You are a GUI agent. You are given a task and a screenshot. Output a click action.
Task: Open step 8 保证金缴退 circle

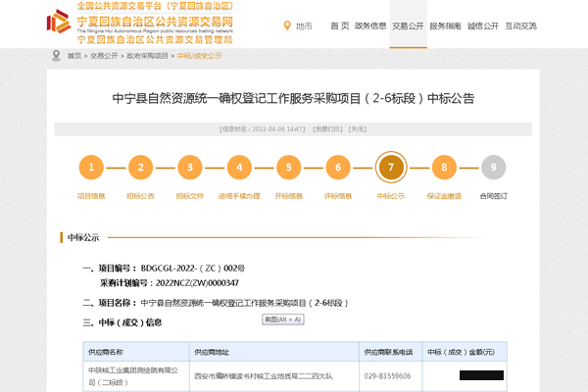(444, 168)
